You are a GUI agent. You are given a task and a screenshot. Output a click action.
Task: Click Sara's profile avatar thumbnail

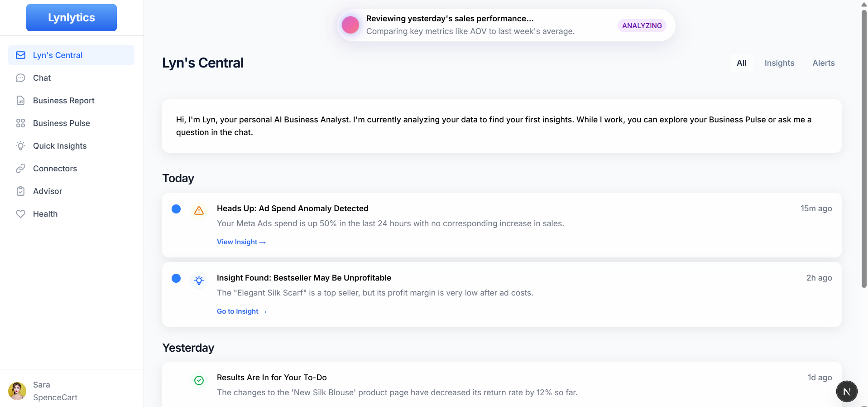pyautogui.click(x=17, y=391)
